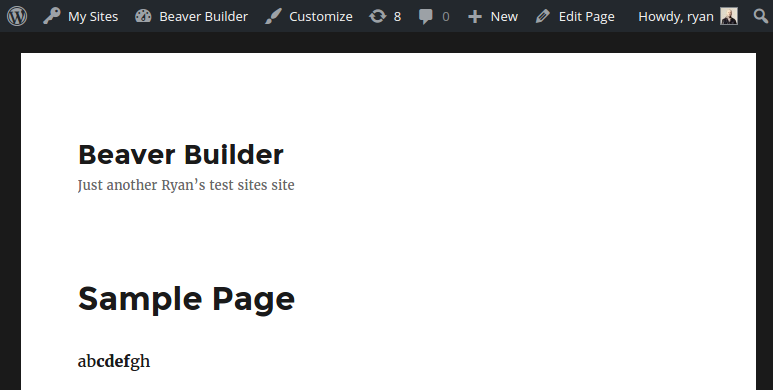Screen dimensions: 773x390
Task: Click the comments bubble icon
Action: click(x=425, y=17)
